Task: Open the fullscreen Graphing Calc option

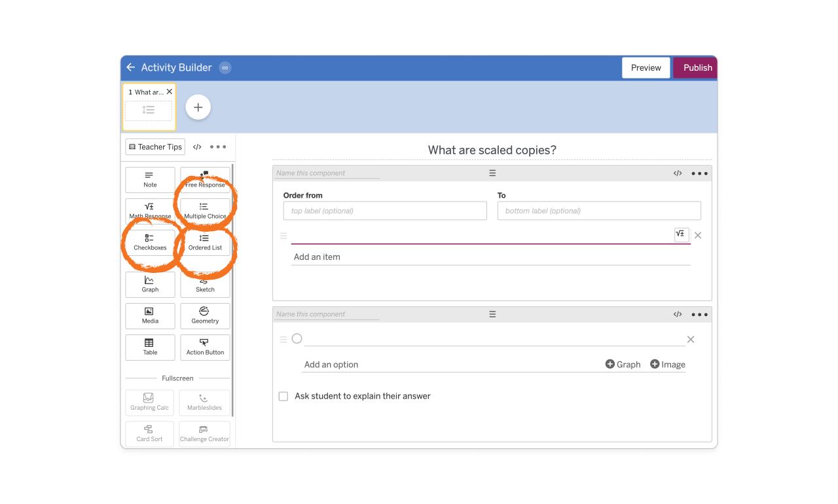Action: tap(149, 403)
